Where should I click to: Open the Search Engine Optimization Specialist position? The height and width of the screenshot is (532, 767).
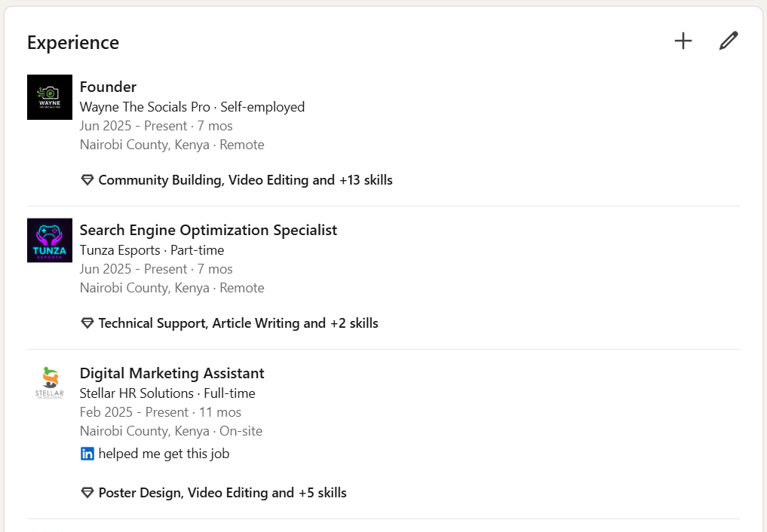208,230
